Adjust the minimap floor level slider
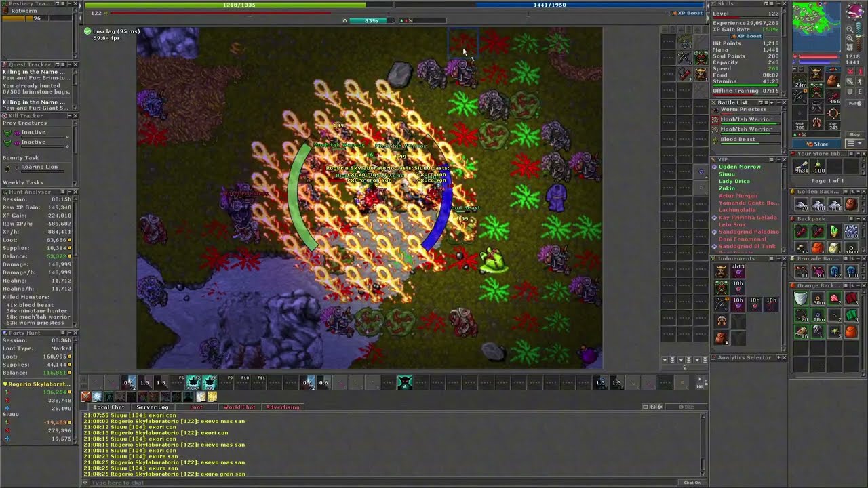868x488 pixels. click(x=859, y=36)
